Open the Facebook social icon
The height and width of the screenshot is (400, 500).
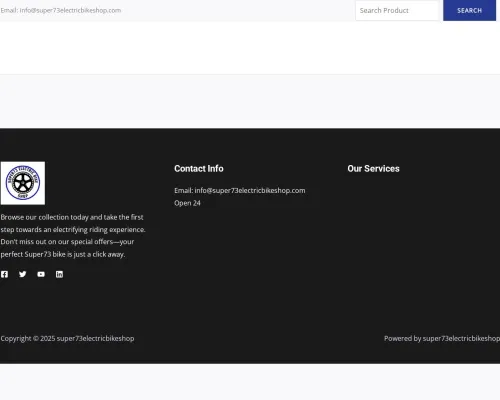(x=4, y=274)
